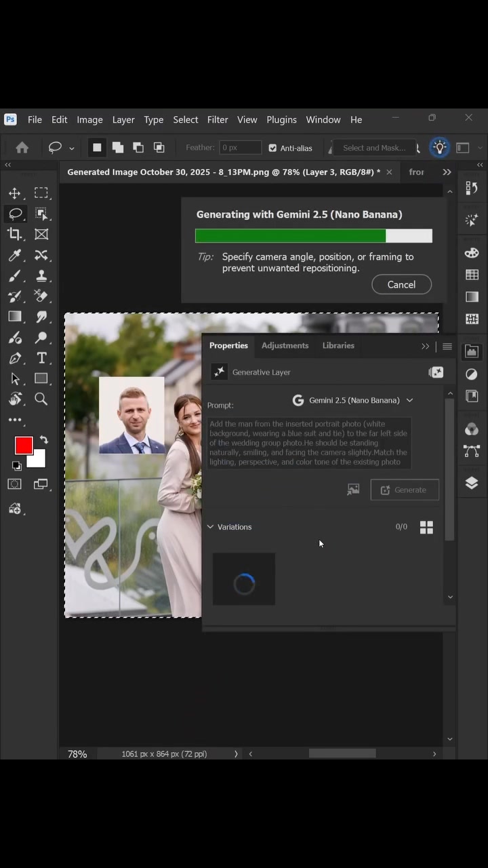Open the Layers panel icon

[472, 483]
